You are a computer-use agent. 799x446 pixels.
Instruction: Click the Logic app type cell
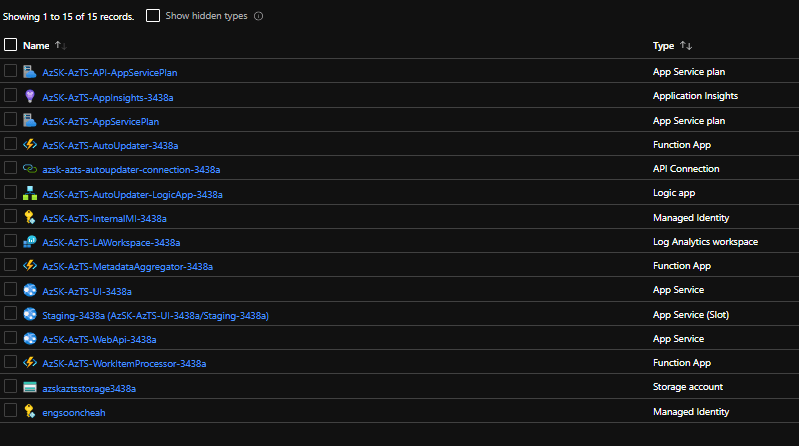click(x=674, y=193)
